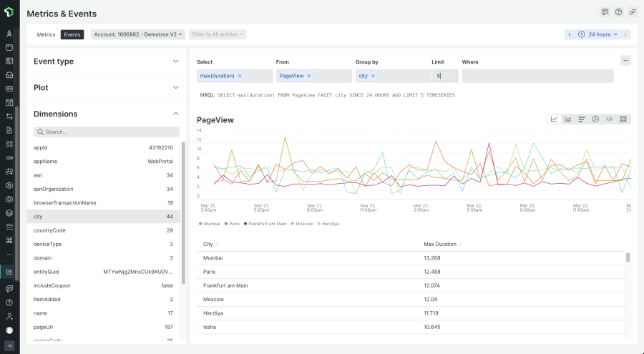This screenshot has height=354, width=644.
Task: Show results as JSON code view
Action: (609, 119)
